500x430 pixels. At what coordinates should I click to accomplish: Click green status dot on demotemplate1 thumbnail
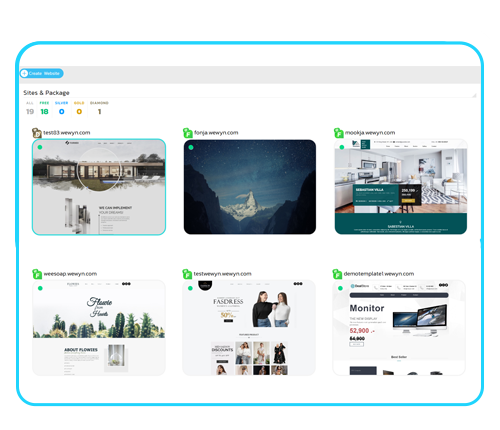pos(340,288)
